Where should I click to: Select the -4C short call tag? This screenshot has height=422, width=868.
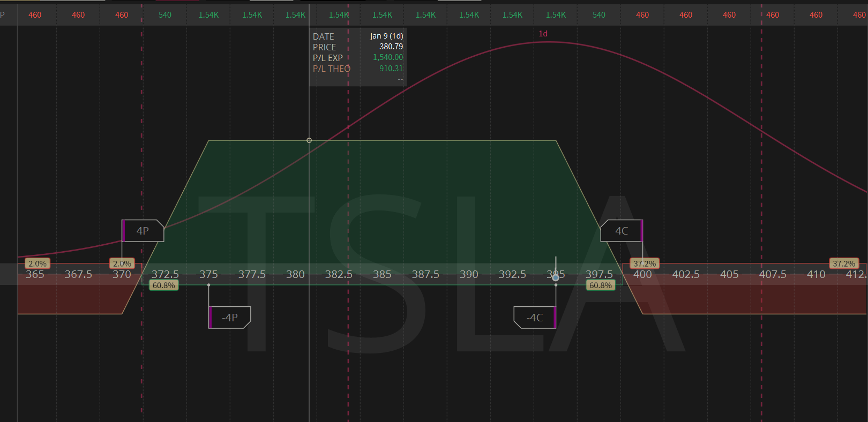pos(535,318)
